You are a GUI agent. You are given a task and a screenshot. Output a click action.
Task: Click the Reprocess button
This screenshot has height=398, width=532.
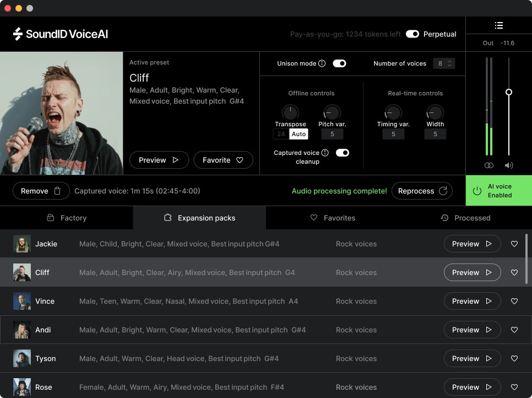[422, 191]
